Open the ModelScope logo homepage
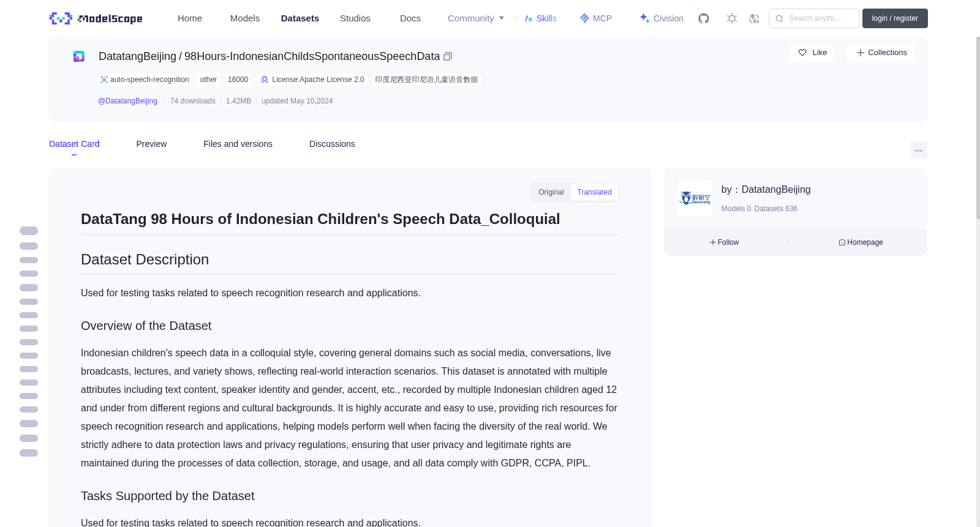Viewport: 980px width, 527px height. click(96, 18)
